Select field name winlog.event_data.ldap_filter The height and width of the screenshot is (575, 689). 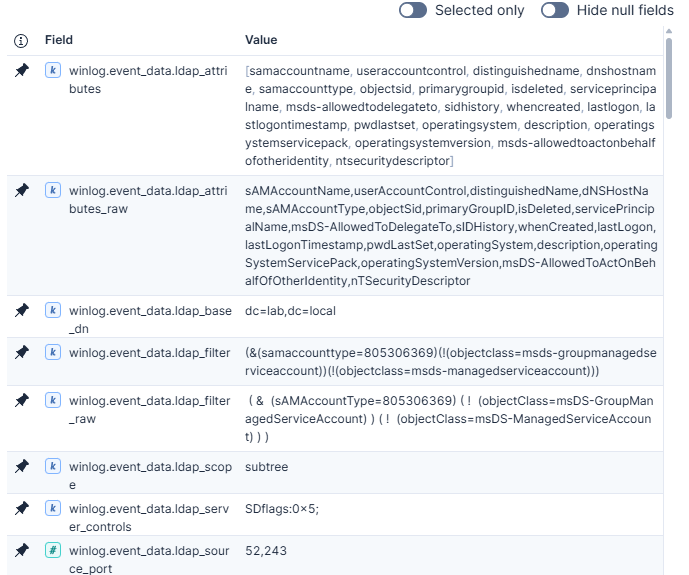pyautogui.click(x=149, y=353)
